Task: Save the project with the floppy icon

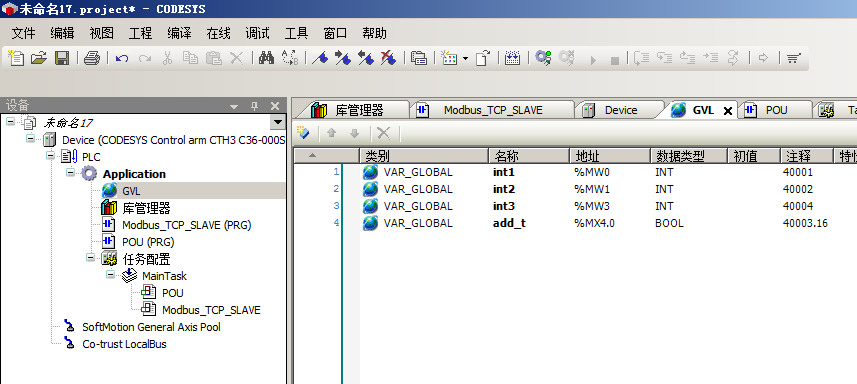Action: point(62,58)
